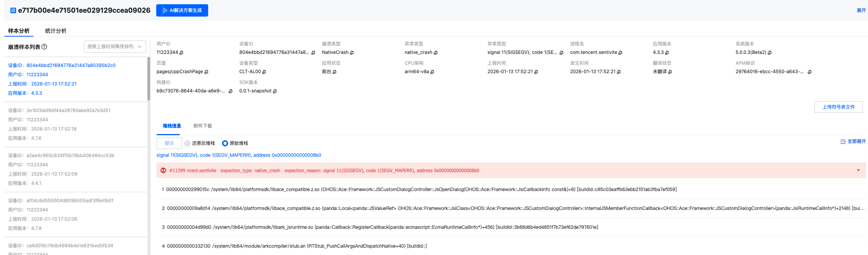Select sample with 设备ID 2e1bf3def6bf44a28760abe92a7e3d51
Viewport: 868px width, 255px height.
[x=76, y=124]
